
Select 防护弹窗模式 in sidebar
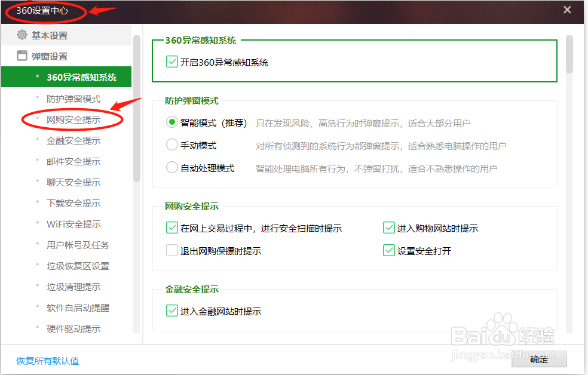[73, 99]
